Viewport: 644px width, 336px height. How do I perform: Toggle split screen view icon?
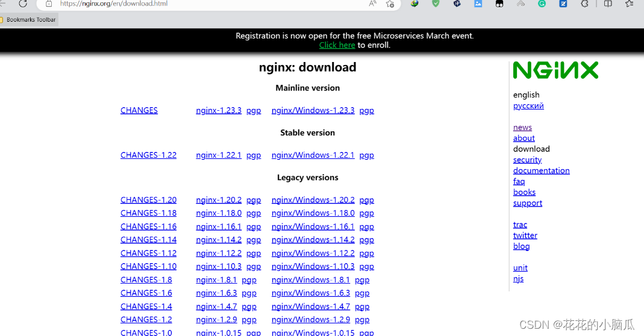click(x=608, y=4)
